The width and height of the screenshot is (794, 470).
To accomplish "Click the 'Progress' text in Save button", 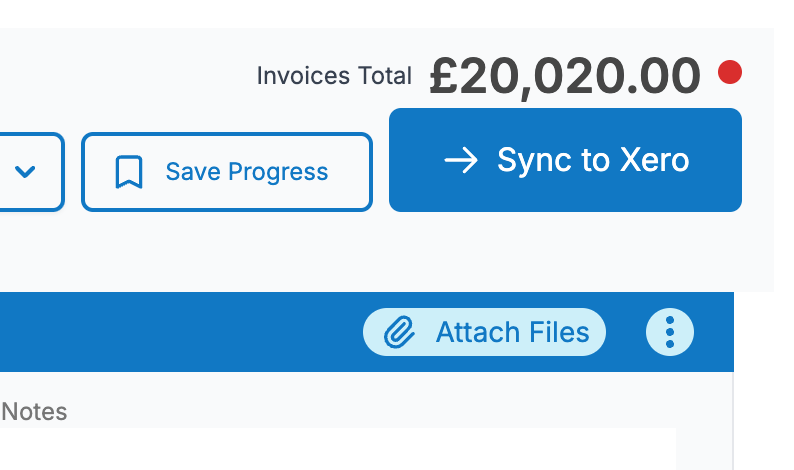I will click(278, 173).
